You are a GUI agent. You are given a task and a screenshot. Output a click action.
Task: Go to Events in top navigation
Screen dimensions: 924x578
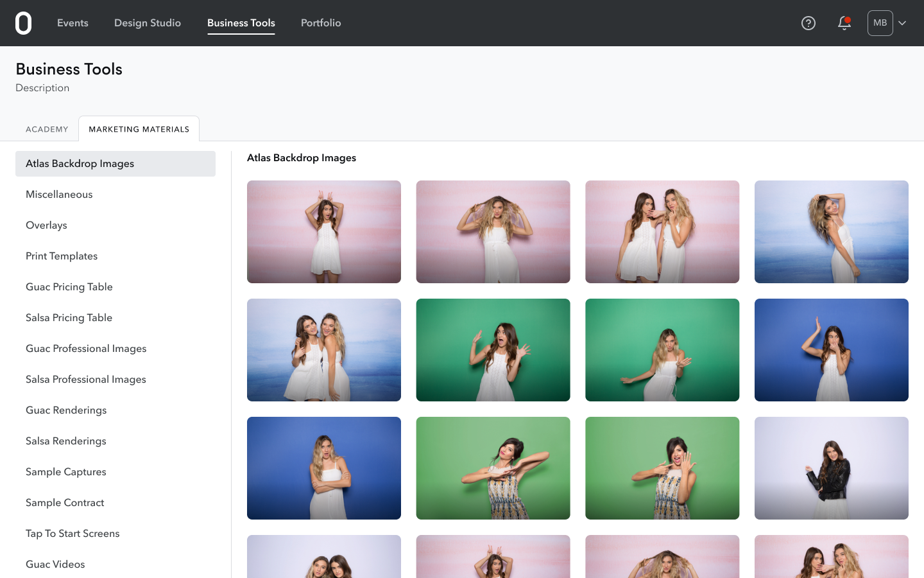point(73,23)
